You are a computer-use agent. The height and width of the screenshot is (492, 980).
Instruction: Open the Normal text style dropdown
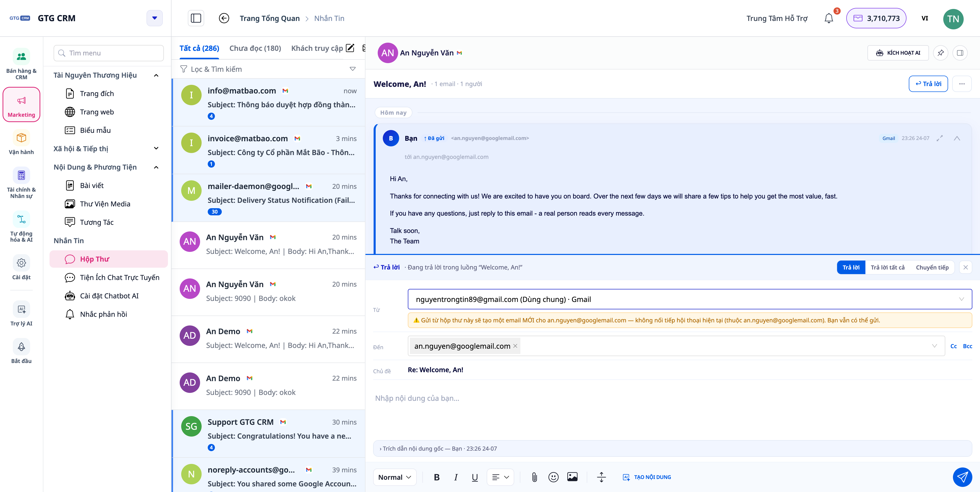coord(395,477)
